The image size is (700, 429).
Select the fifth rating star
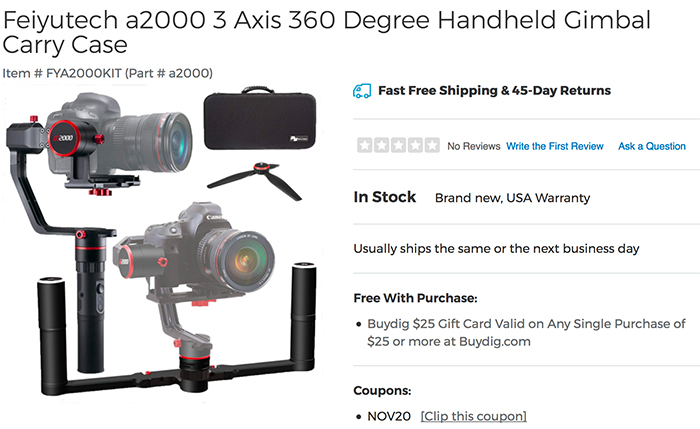[432, 146]
